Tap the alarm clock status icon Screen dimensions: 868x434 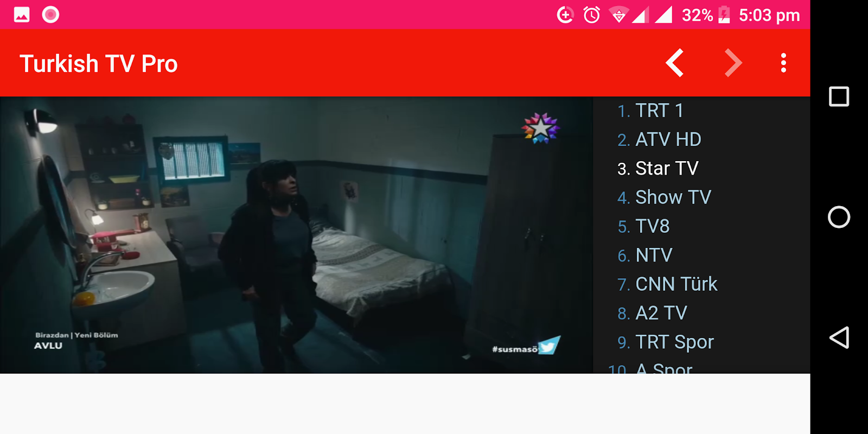tap(591, 15)
